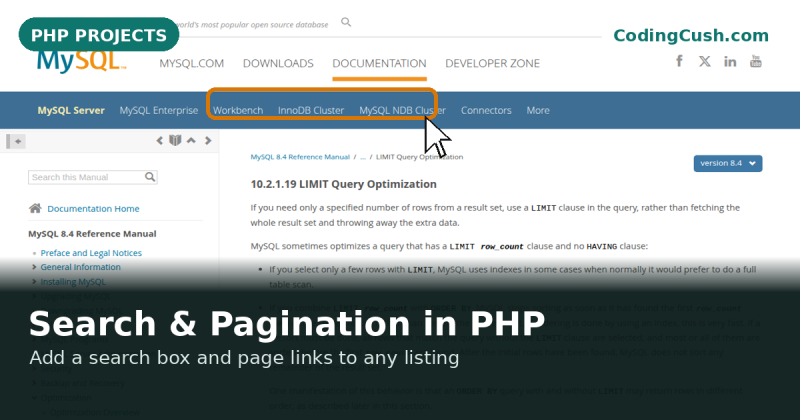Click the MySQL 8.4 Reference Manual sidebar heading
The image size is (800, 420).
pyautogui.click(x=92, y=234)
